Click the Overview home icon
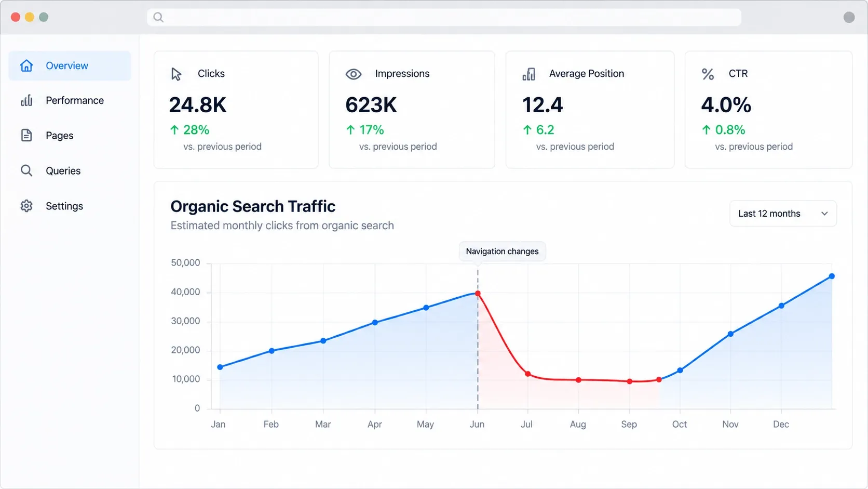 (x=26, y=65)
